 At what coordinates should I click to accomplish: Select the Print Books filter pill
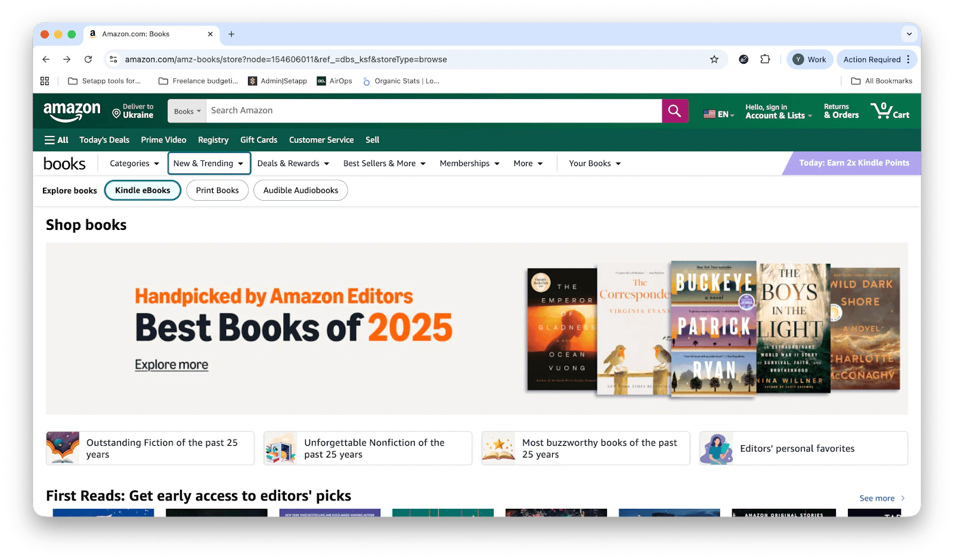pos(217,191)
